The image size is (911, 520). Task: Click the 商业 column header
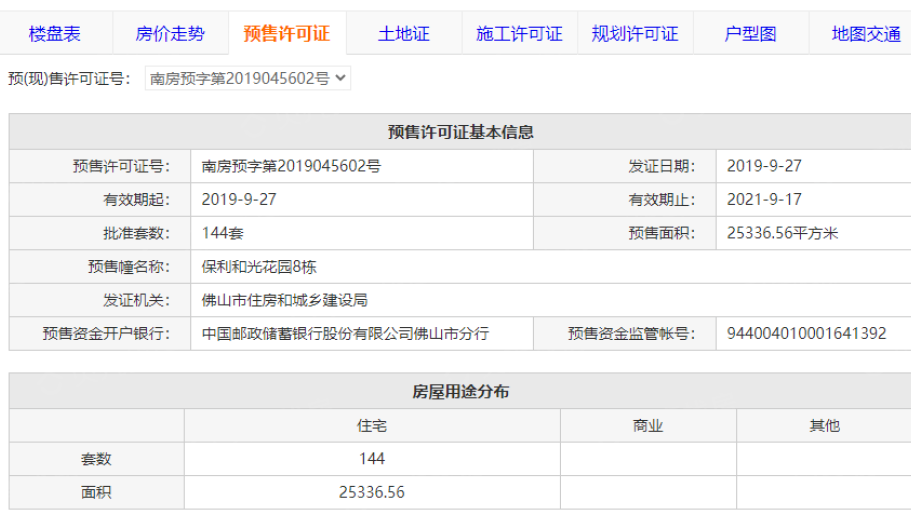[648, 426]
